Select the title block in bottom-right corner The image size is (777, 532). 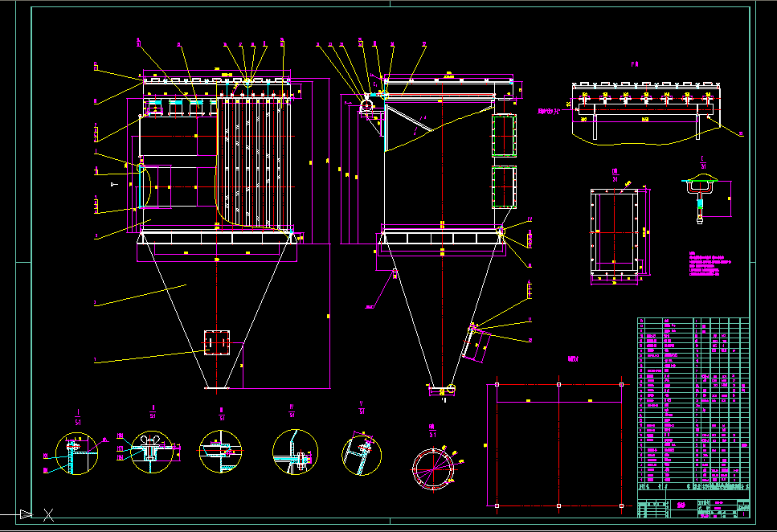[x=693, y=508]
